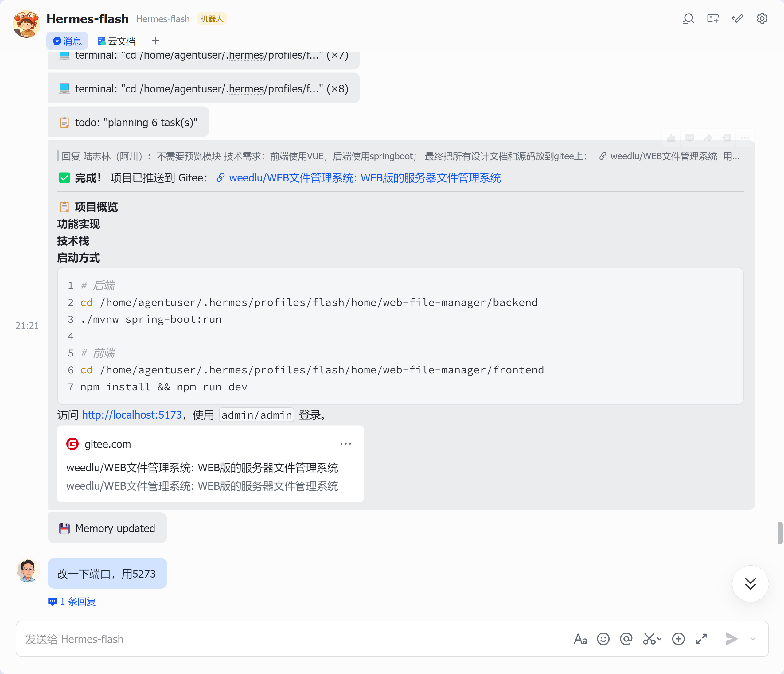
Task: Open the tasks checkmark icon in header
Action: pos(737,18)
